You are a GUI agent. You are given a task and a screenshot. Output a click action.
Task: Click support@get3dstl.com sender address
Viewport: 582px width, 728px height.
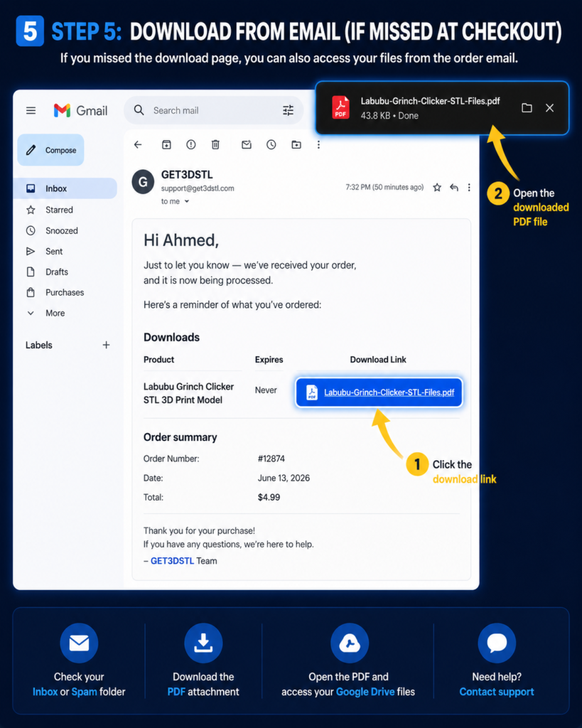(x=198, y=188)
